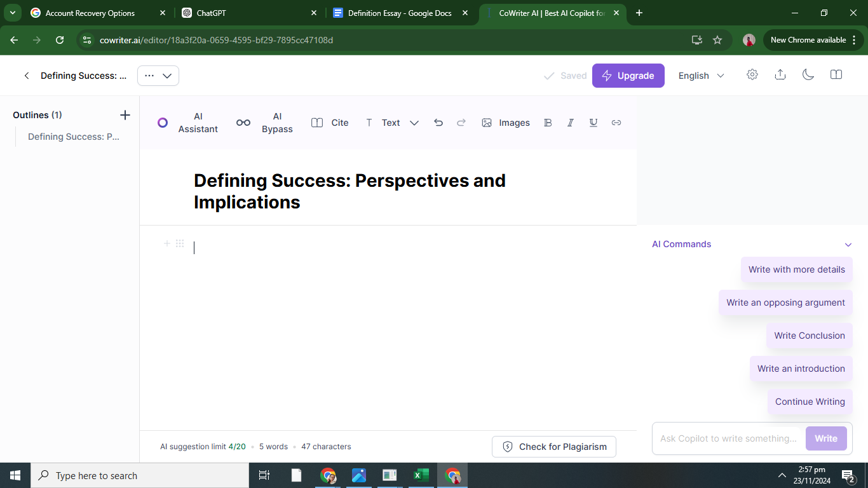
Task: Reload the page
Action: tap(60, 40)
